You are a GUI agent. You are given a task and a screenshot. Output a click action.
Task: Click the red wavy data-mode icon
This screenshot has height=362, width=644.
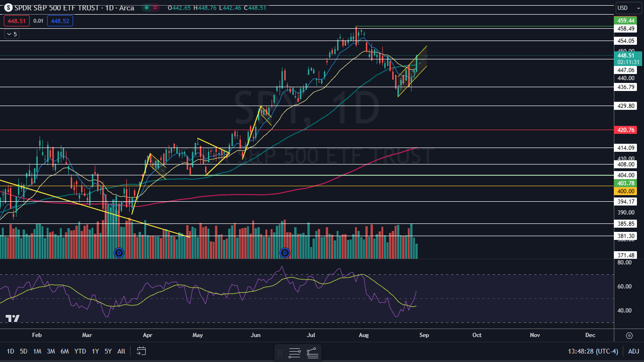point(155,8)
